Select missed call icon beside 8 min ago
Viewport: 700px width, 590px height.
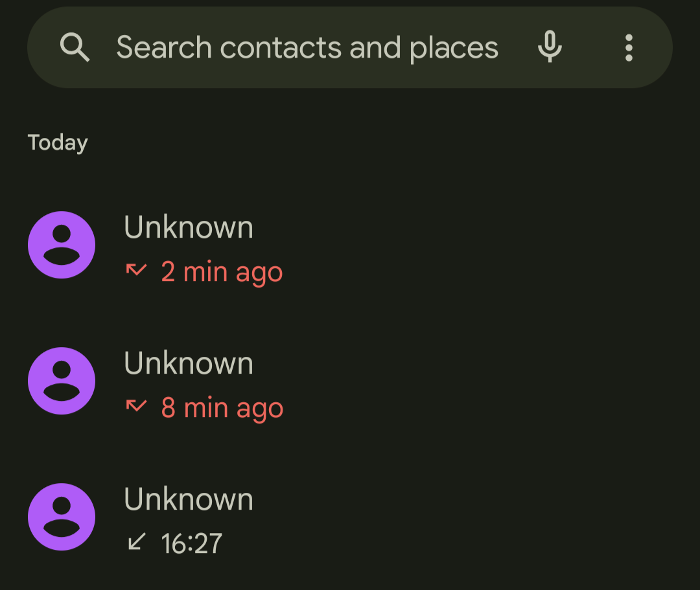point(136,406)
